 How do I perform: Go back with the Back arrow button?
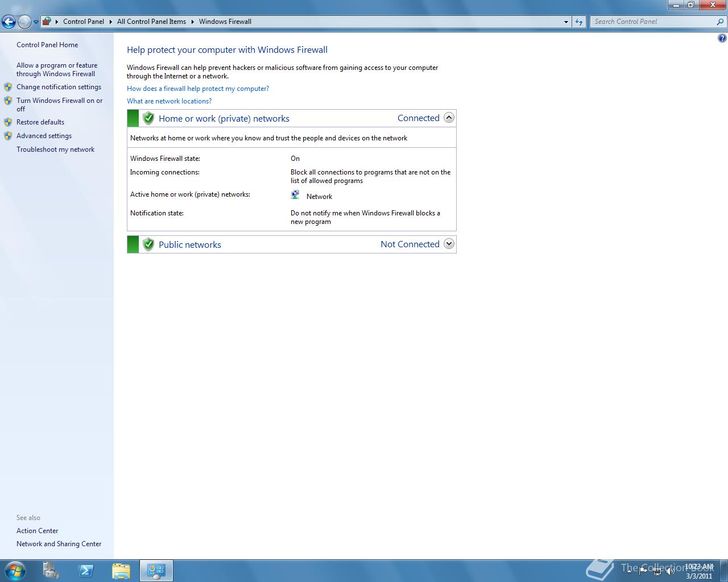pos(9,22)
